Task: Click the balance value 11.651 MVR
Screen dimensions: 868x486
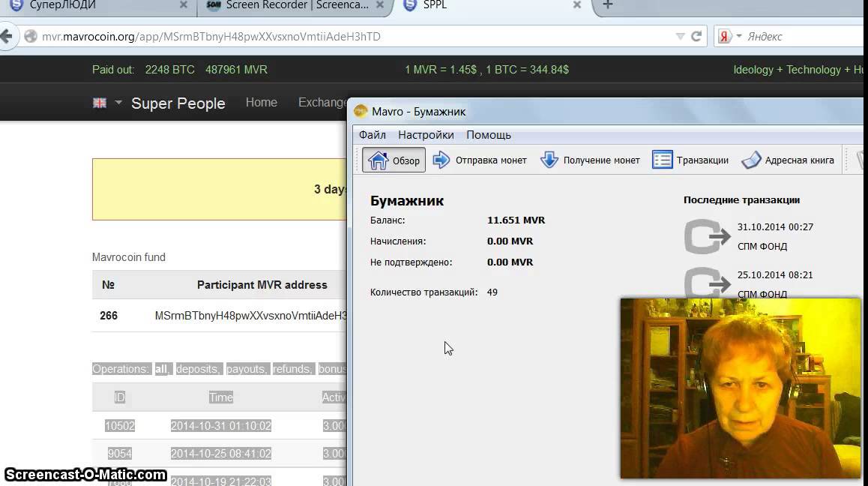Action: click(x=516, y=220)
